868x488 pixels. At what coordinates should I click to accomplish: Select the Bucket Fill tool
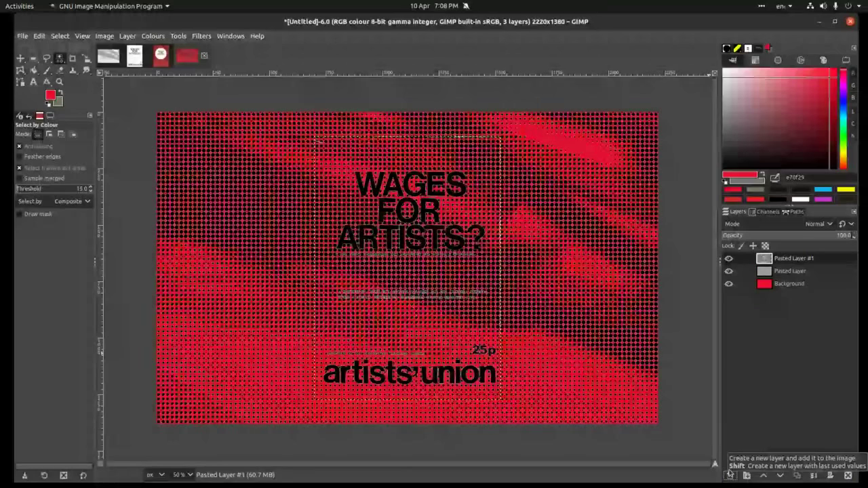click(33, 70)
